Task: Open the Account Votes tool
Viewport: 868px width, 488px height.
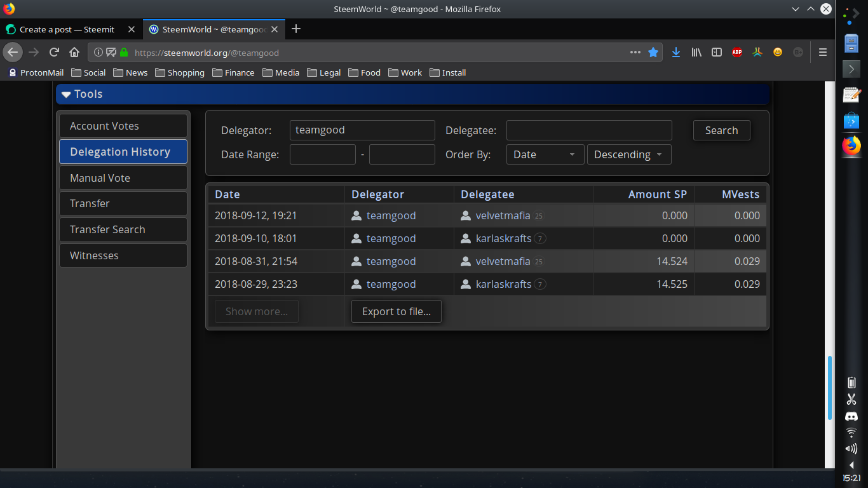Action: (x=123, y=126)
